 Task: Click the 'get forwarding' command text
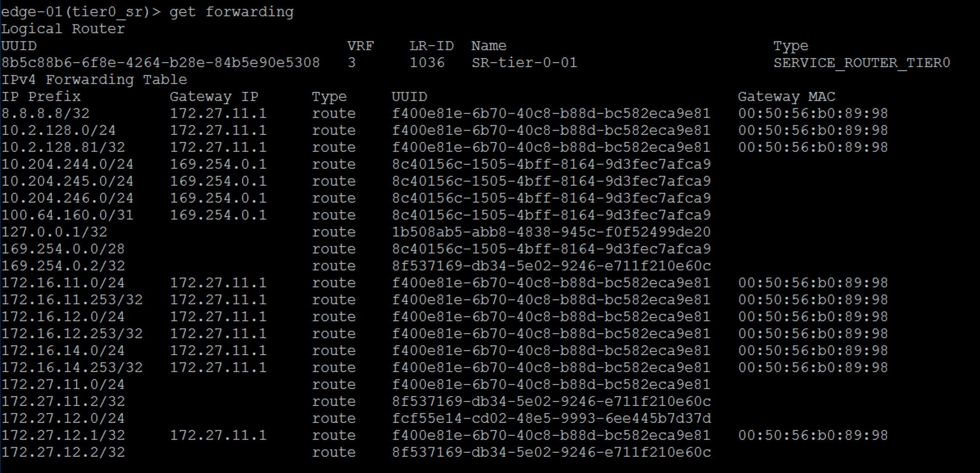coord(231,12)
